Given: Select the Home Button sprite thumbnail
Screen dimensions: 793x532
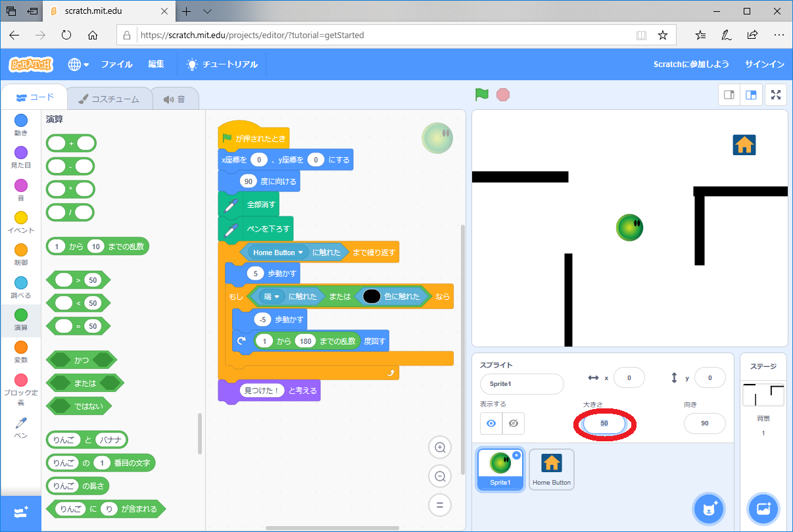Looking at the screenshot, I should pos(552,470).
